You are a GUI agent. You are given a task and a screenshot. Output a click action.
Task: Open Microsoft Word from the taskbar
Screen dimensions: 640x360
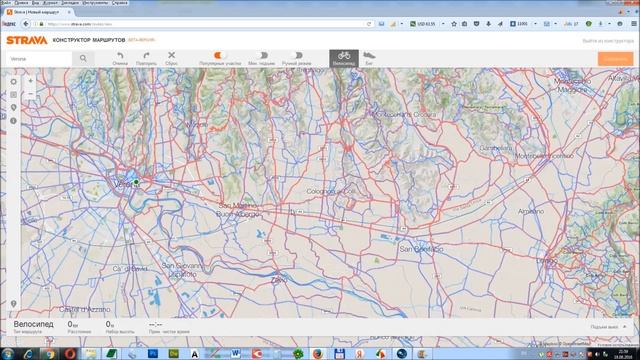(x=236, y=353)
